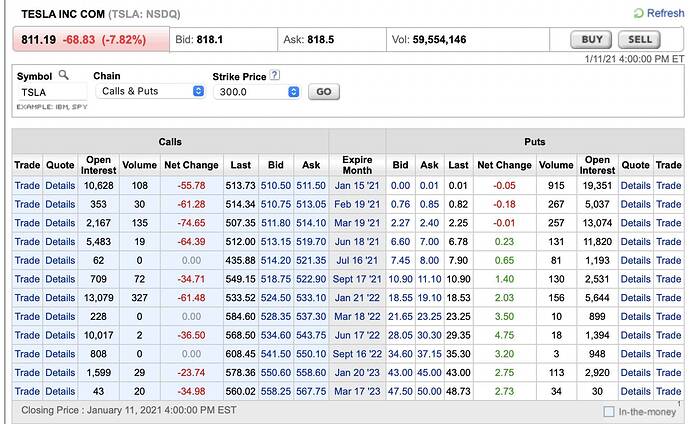Screen dimensions: 690x424
Task: Open calls Details for Feb 19 '21
Action: tap(60, 204)
